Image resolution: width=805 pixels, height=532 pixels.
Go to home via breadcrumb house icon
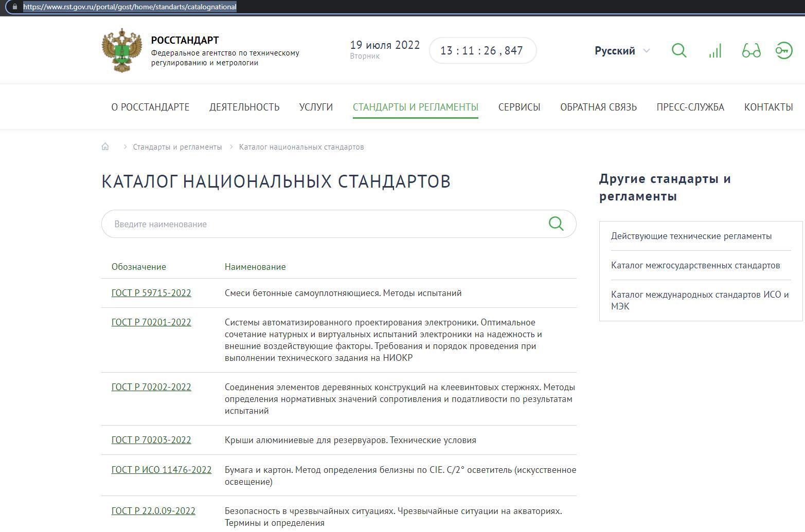(105, 146)
